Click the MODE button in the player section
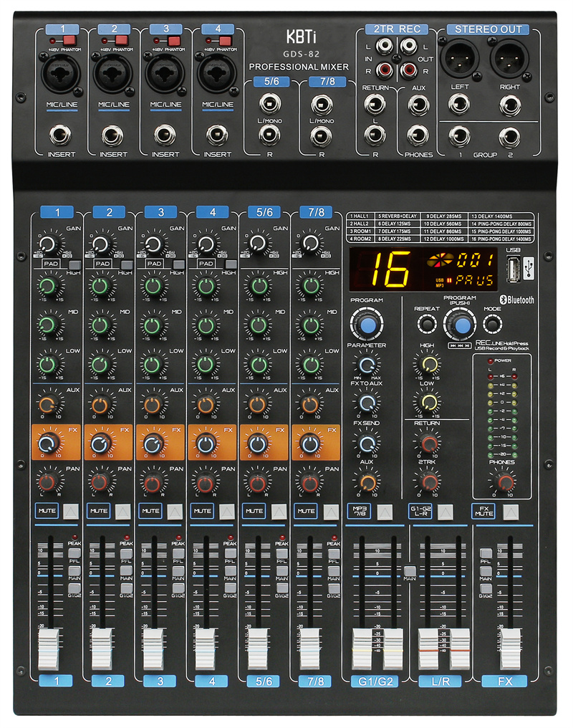This screenshot has height=728, width=573. [x=492, y=324]
